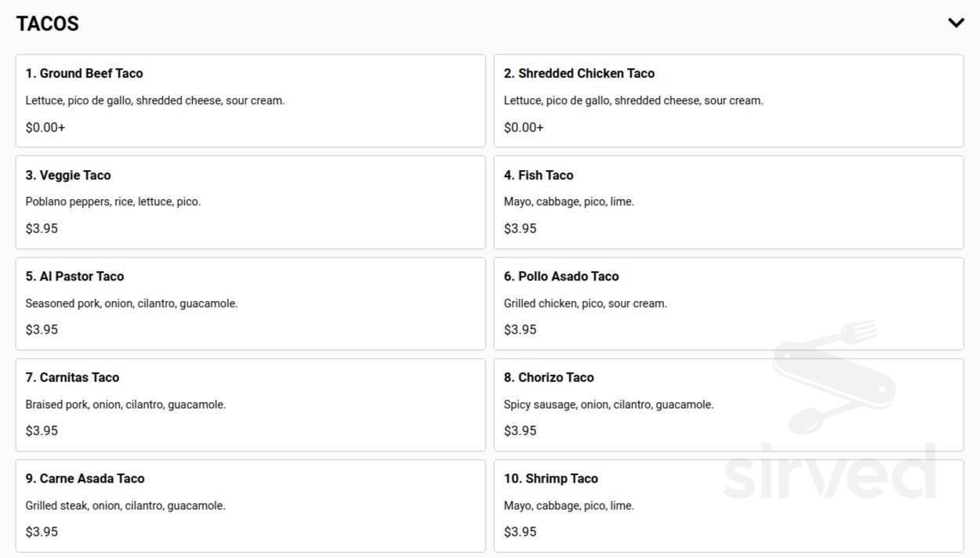Click the TACOS section heading
The height and width of the screenshot is (558, 980).
click(x=47, y=24)
